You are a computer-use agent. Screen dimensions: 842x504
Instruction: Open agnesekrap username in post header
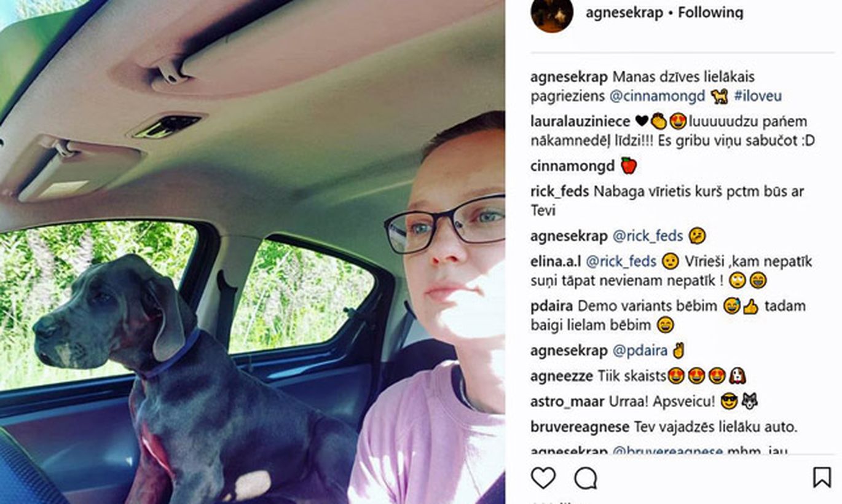624,13
